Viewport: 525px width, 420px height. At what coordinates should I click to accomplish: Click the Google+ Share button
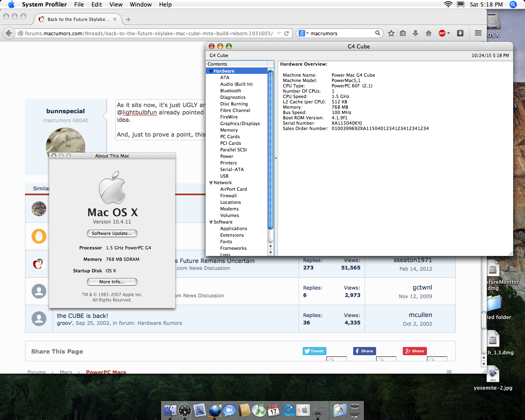415,351
